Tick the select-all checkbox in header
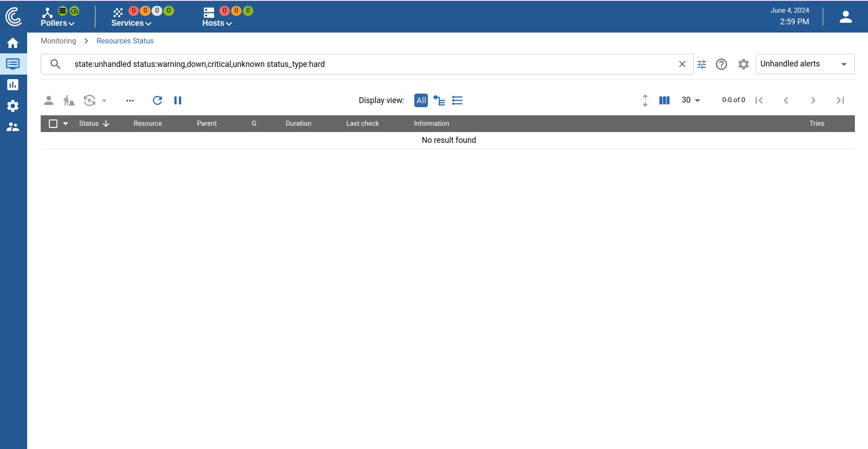Viewport: 868px width, 449px height. [x=53, y=123]
